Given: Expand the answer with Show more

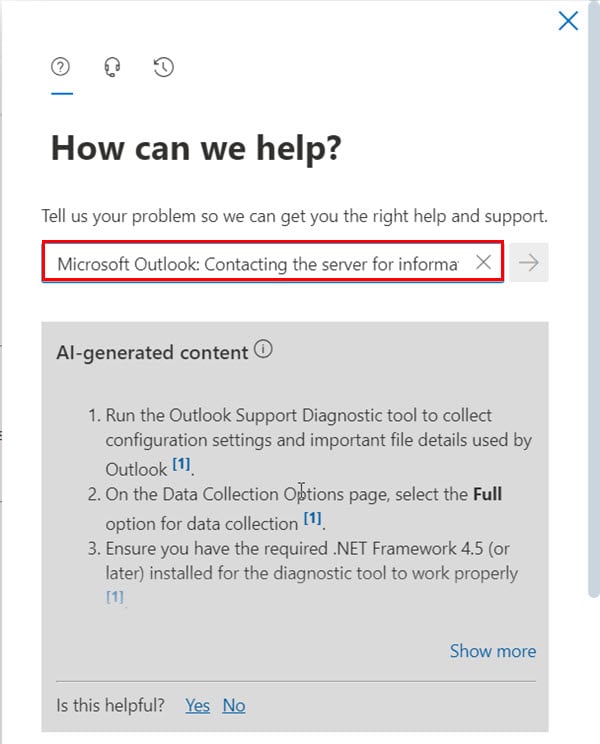Looking at the screenshot, I should tap(493, 651).
